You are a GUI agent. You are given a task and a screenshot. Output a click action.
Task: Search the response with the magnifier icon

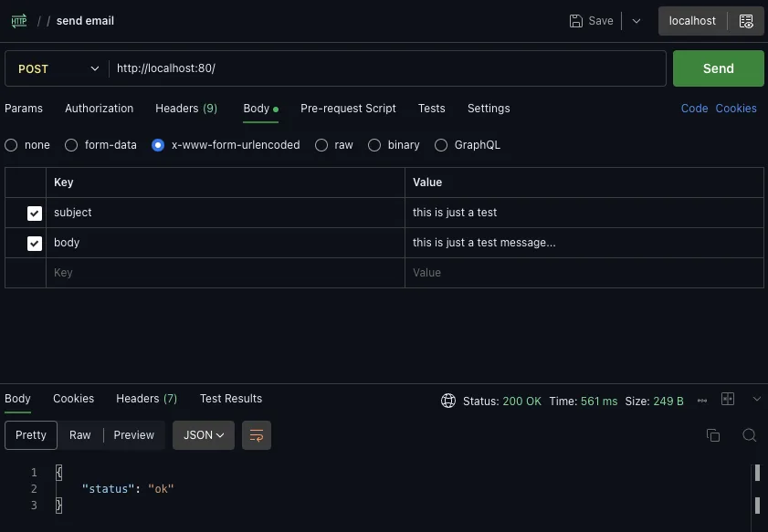[x=749, y=434]
